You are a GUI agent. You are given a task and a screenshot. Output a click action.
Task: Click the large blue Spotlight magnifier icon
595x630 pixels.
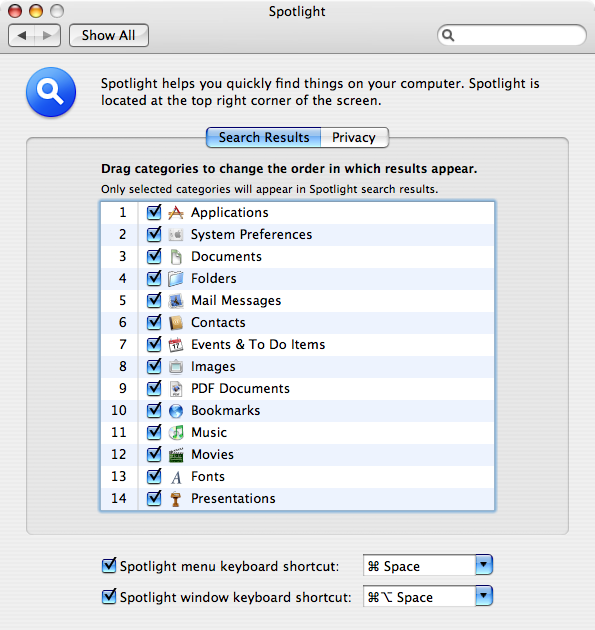[51, 92]
